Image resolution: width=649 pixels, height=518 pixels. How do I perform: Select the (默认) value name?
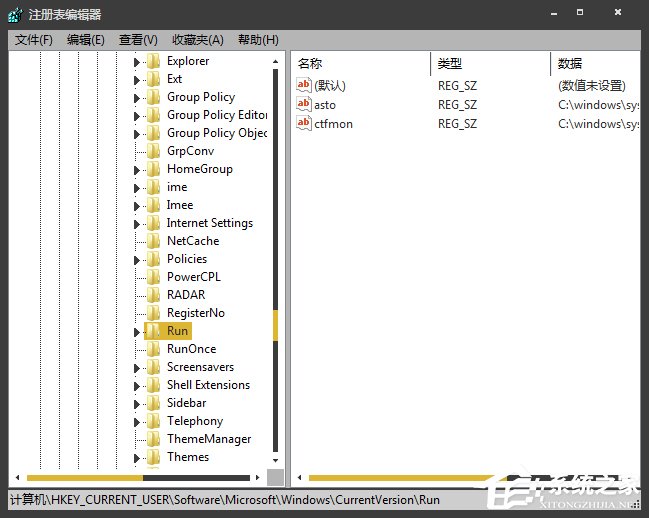[330, 86]
